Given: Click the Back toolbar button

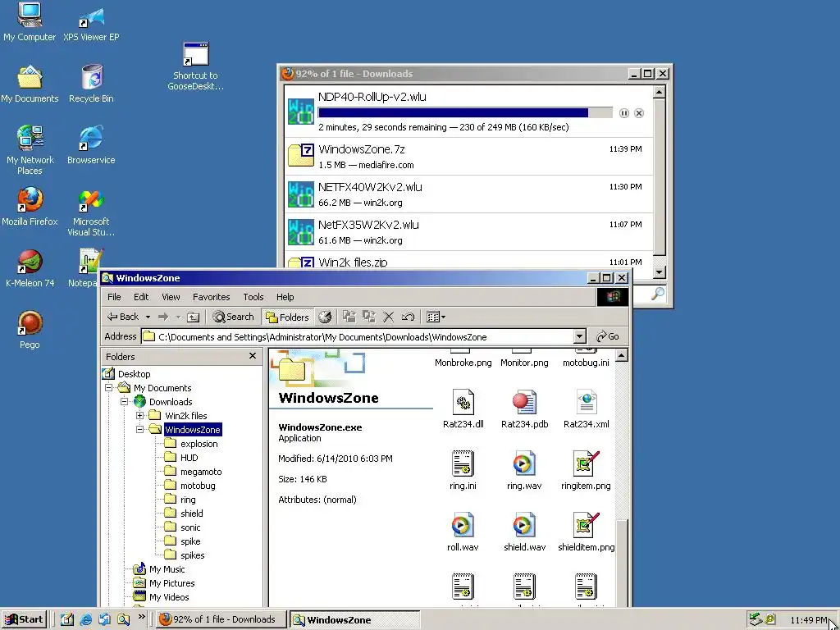Looking at the screenshot, I should click(x=123, y=317).
